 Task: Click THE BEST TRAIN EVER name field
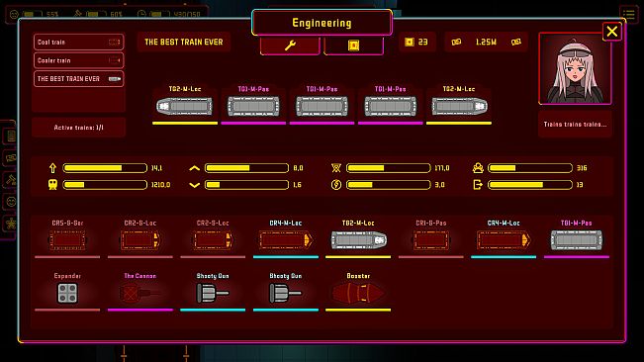[184, 42]
